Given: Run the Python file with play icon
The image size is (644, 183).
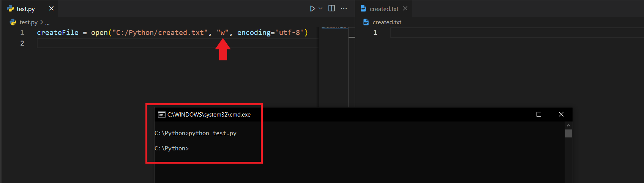Looking at the screenshot, I should click(x=312, y=8).
